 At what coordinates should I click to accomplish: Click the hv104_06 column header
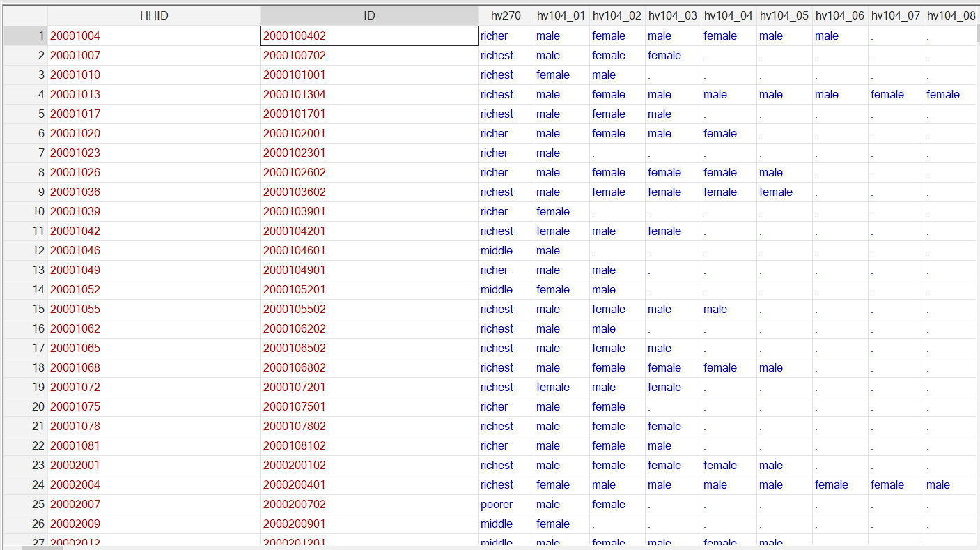840,15
